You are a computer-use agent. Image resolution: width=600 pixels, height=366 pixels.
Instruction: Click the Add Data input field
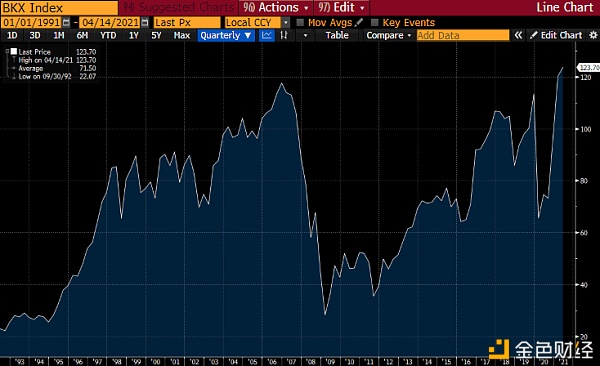click(x=463, y=36)
